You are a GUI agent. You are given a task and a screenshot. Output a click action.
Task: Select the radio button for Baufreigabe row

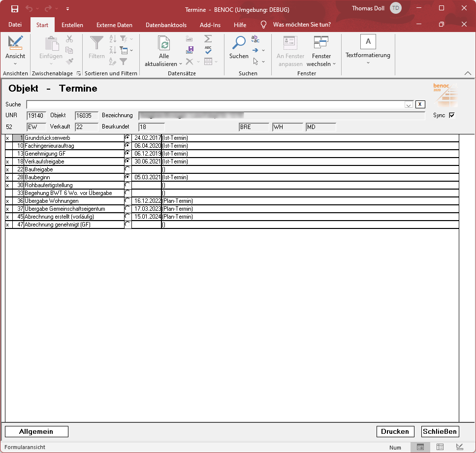127,169
